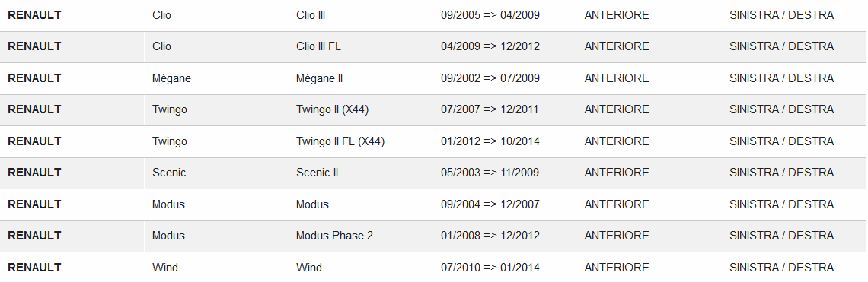
Task: Click date range 07/2010 => 01/2014
Action: (x=490, y=268)
